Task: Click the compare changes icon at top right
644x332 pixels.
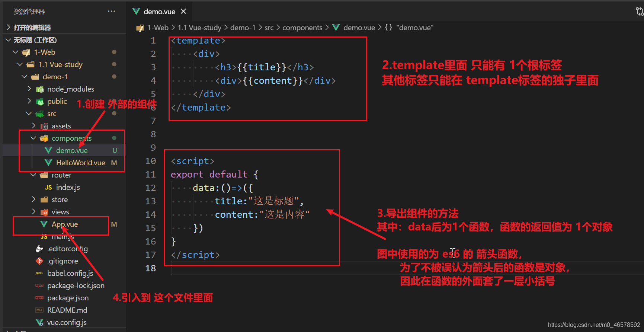Action: click(x=639, y=12)
